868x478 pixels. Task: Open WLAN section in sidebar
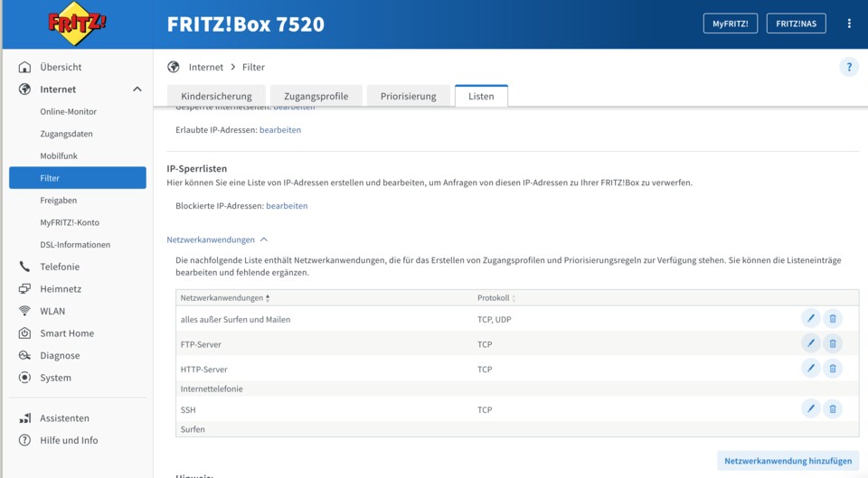click(x=52, y=311)
